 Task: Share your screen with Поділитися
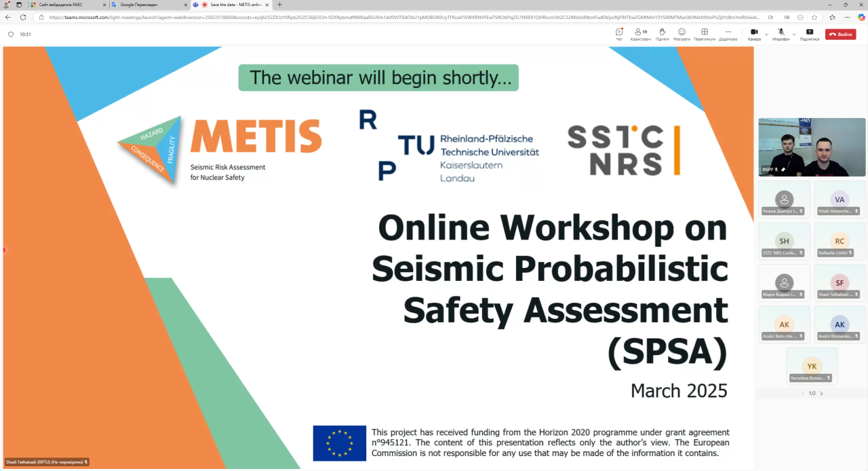click(x=810, y=34)
